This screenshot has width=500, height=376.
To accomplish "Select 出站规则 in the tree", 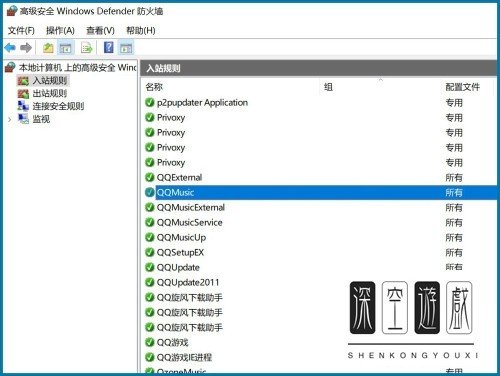I will (50, 94).
